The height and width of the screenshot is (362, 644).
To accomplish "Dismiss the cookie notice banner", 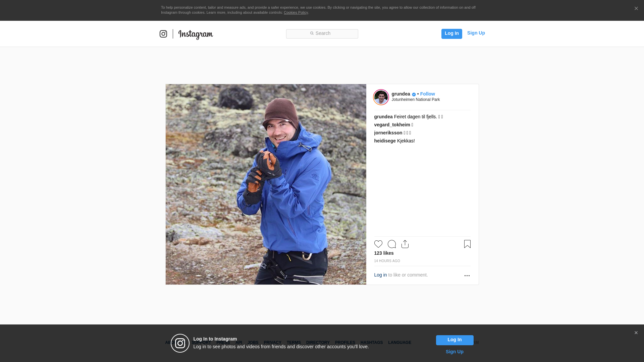I will [636, 9].
